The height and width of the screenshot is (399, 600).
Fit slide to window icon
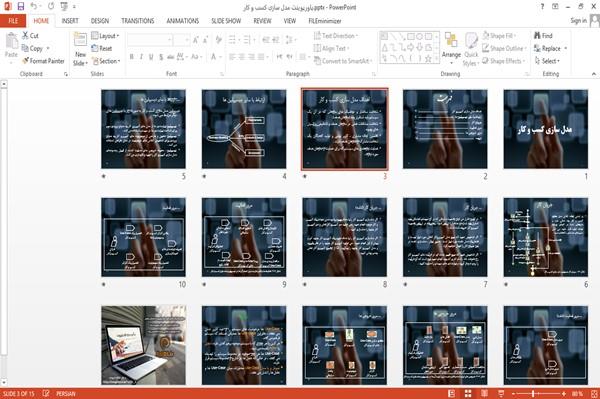pyautogui.click(x=594, y=393)
